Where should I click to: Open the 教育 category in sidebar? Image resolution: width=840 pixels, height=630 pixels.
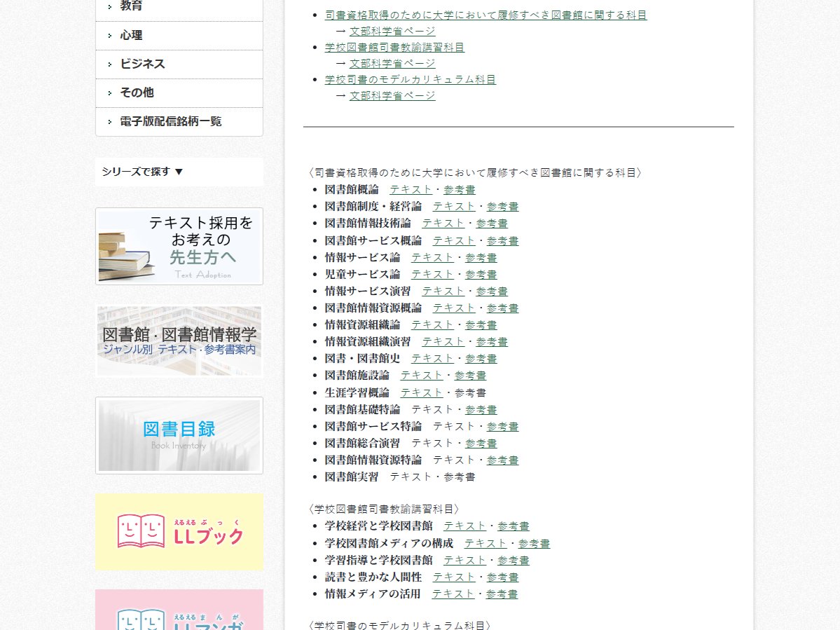click(179, 6)
